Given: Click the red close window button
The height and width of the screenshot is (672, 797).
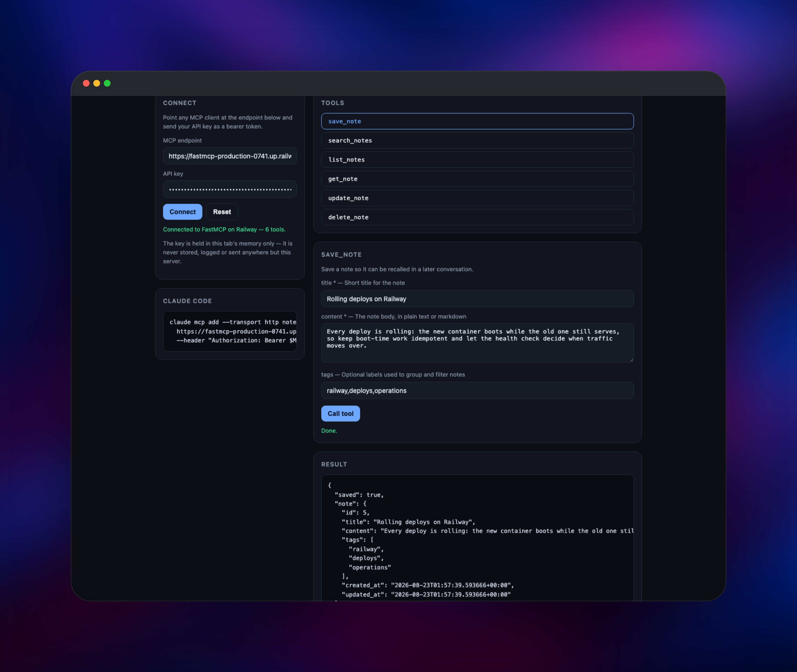Looking at the screenshot, I should (x=86, y=83).
